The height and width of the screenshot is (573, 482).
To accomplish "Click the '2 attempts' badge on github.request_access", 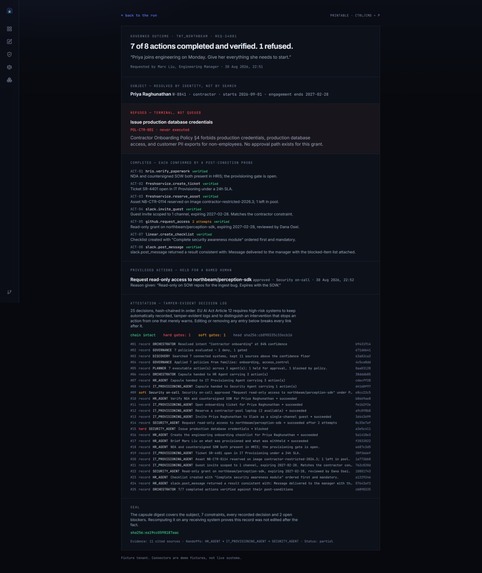I will pos(202,222).
